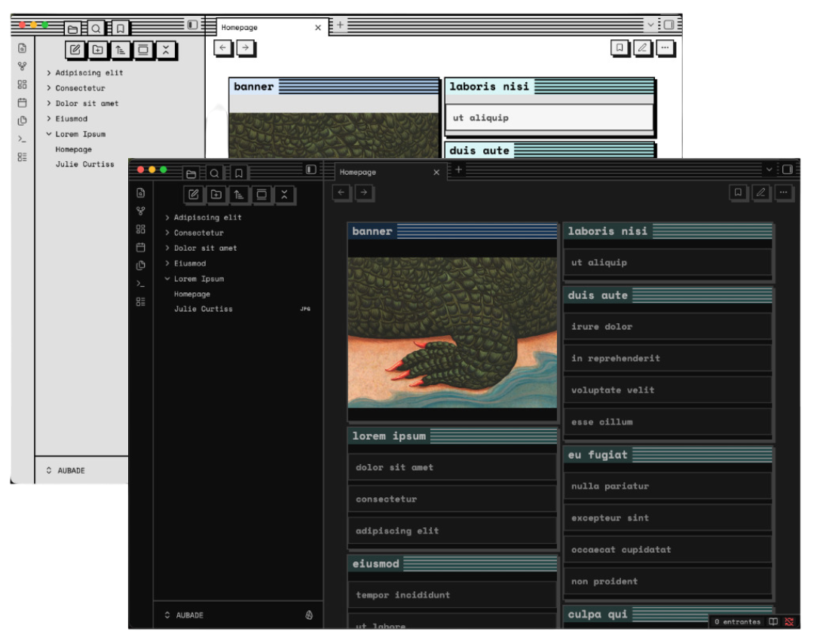Screen dimensions: 814x644
Task: Open Julie Curtiss file in light window
Action: click(x=84, y=164)
